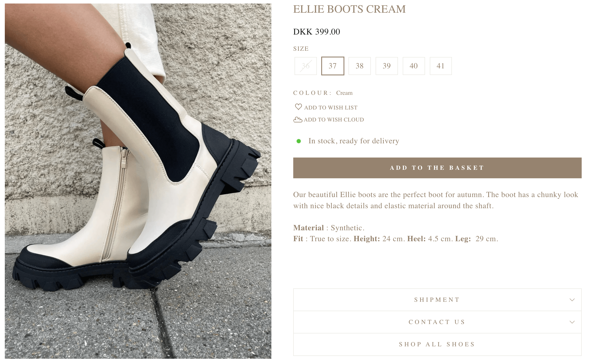
Task: Click the Shipment chevron arrow
Action: tap(572, 300)
